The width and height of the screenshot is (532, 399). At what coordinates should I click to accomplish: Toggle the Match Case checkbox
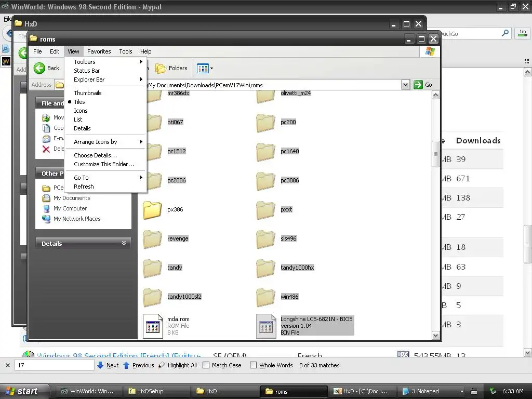(206, 365)
